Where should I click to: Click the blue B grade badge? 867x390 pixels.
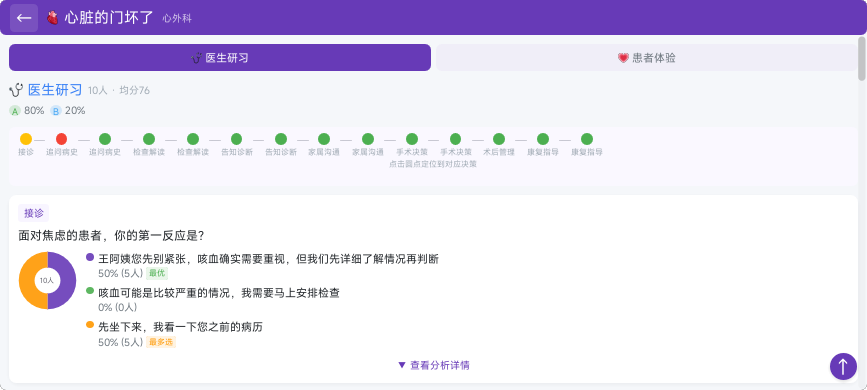(56, 111)
